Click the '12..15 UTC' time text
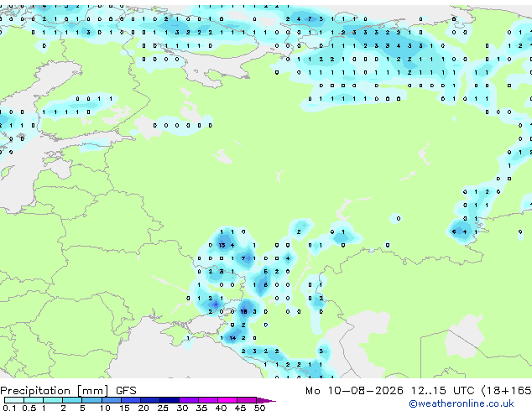532x411 pixels. [x=442, y=391]
